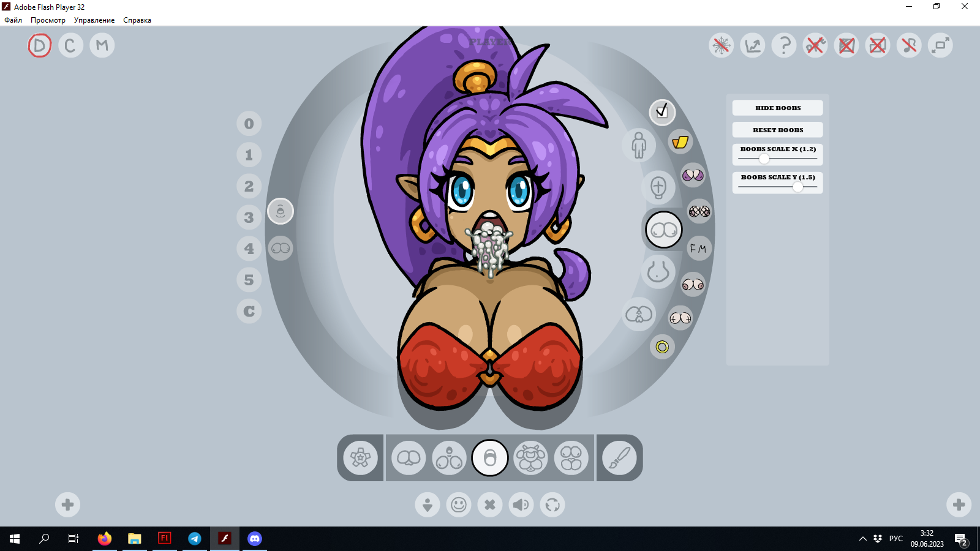The image size is (980, 551).
Task: Show hidden system tray icons chevron
Action: coord(862,539)
